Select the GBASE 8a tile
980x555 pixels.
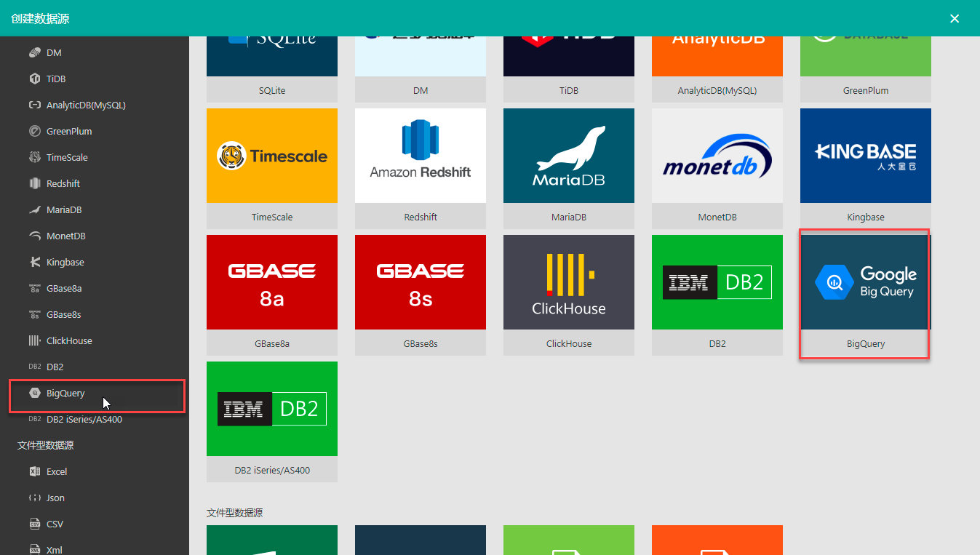(272, 295)
